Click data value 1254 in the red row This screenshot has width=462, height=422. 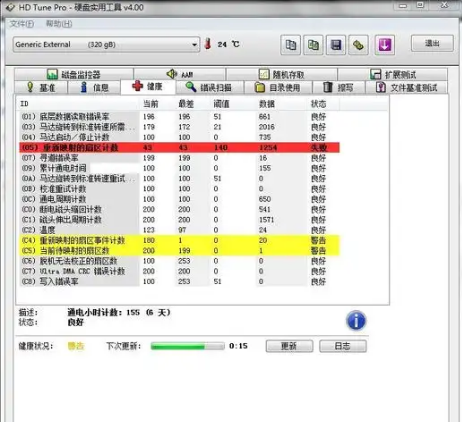(268, 147)
